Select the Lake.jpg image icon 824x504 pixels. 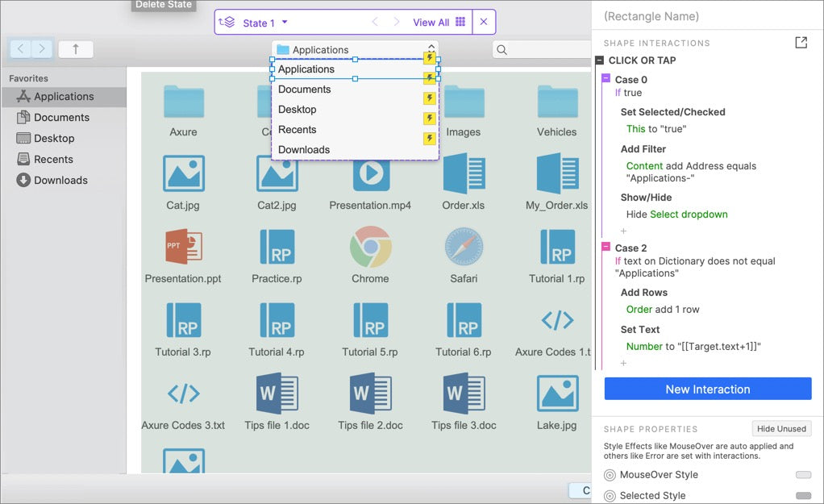tap(558, 393)
